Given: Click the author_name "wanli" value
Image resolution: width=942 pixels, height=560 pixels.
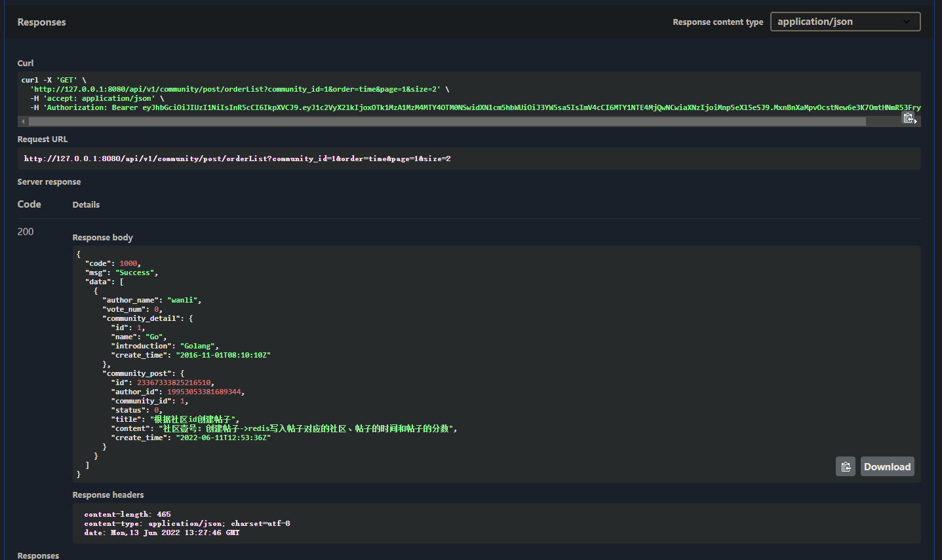Looking at the screenshot, I should (182, 300).
